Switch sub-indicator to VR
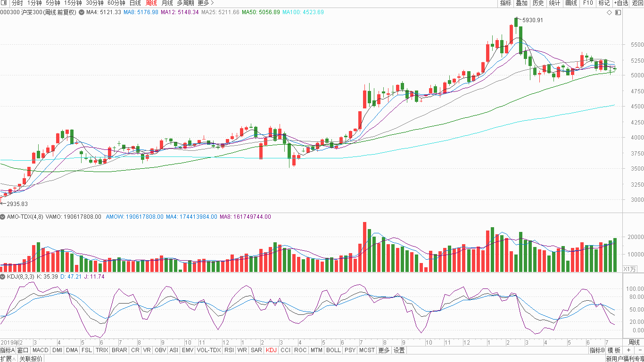 point(147,350)
